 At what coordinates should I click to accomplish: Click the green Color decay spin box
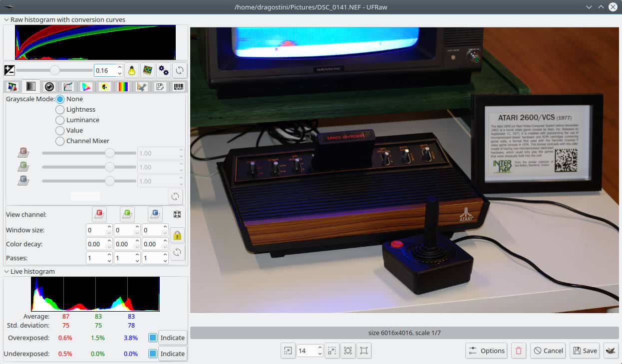tap(127, 244)
